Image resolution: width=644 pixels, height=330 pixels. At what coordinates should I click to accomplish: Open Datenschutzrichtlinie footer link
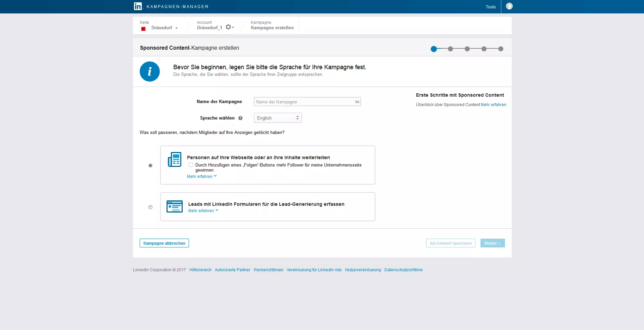[x=404, y=270]
